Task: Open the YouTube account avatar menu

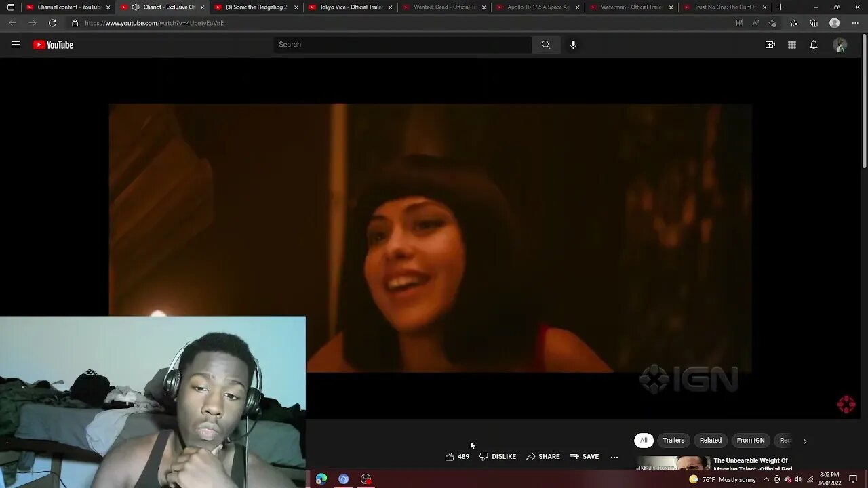Action: 840,45
